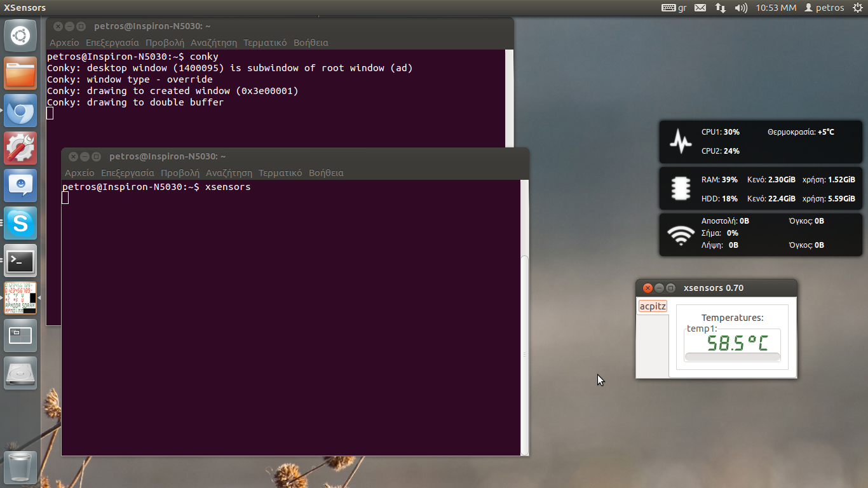Open the Trash at launcher bottom
This screenshot has width=868, height=488.
pyautogui.click(x=20, y=468)
